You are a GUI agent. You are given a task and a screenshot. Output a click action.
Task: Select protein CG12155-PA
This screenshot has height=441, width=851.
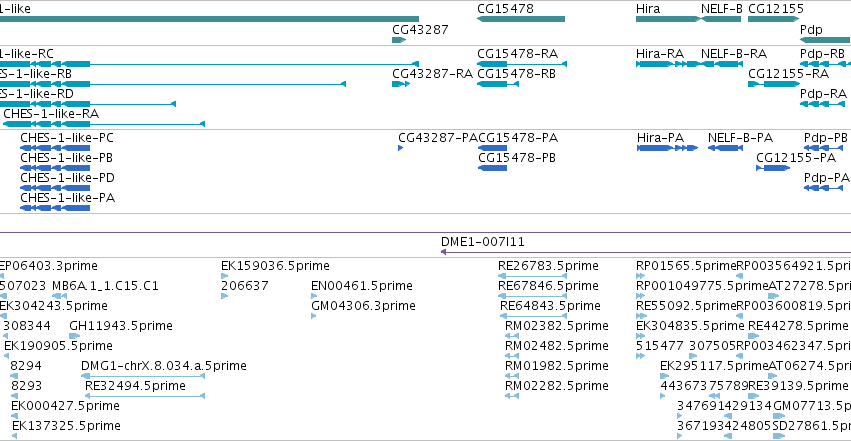pos(773,168)
